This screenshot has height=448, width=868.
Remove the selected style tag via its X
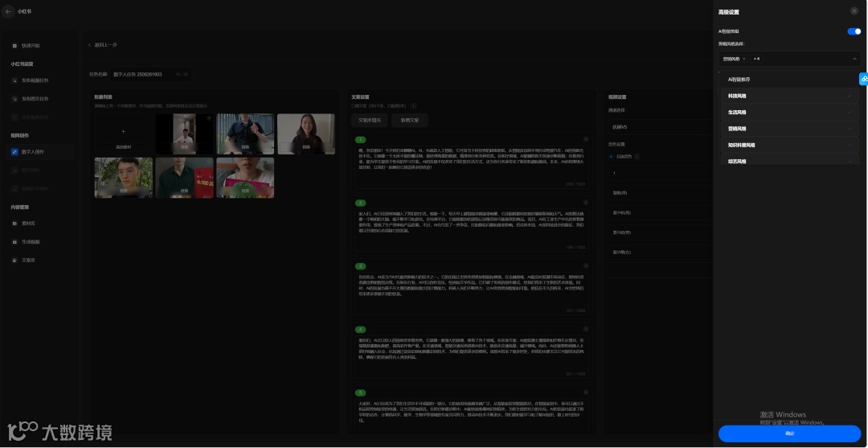tap(744, 58)
